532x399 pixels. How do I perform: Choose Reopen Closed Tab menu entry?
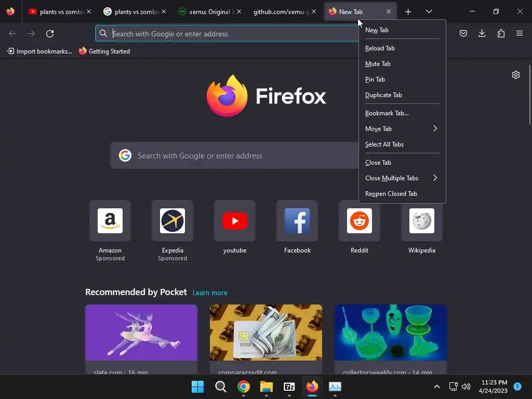pos(402,194)
